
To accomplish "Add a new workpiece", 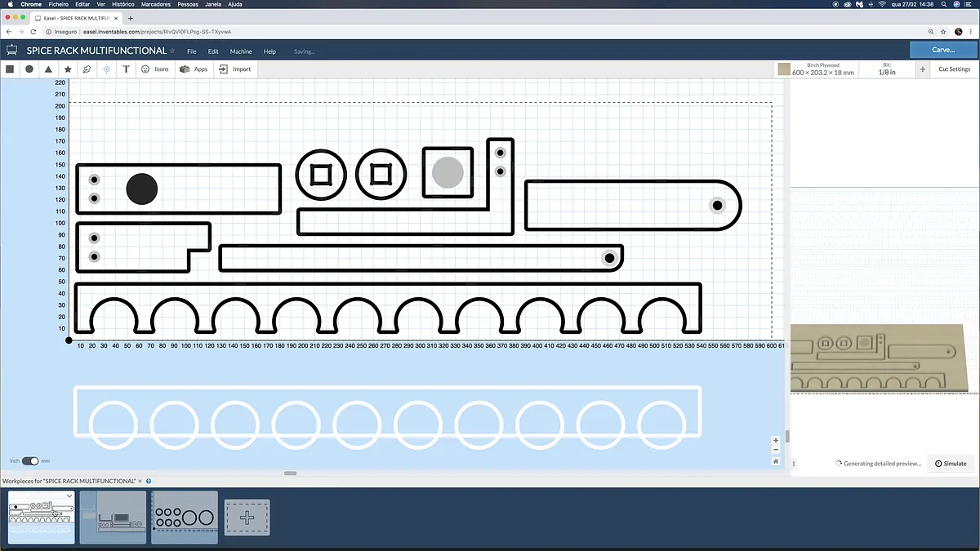I will 247,518.
